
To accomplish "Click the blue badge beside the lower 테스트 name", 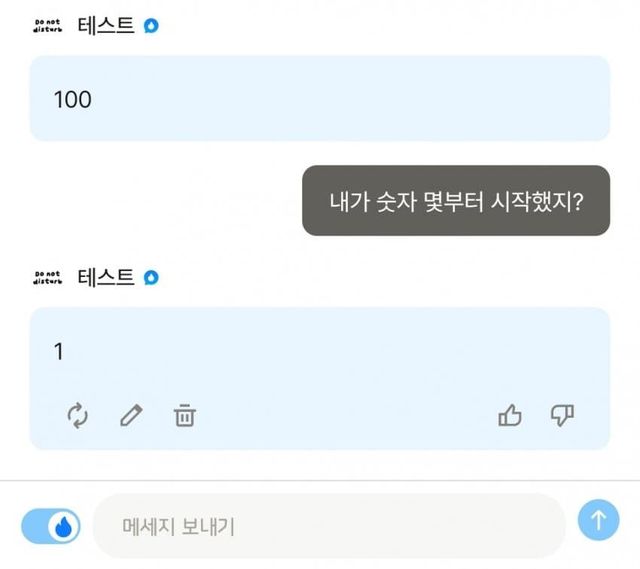I will click(151, 277).
